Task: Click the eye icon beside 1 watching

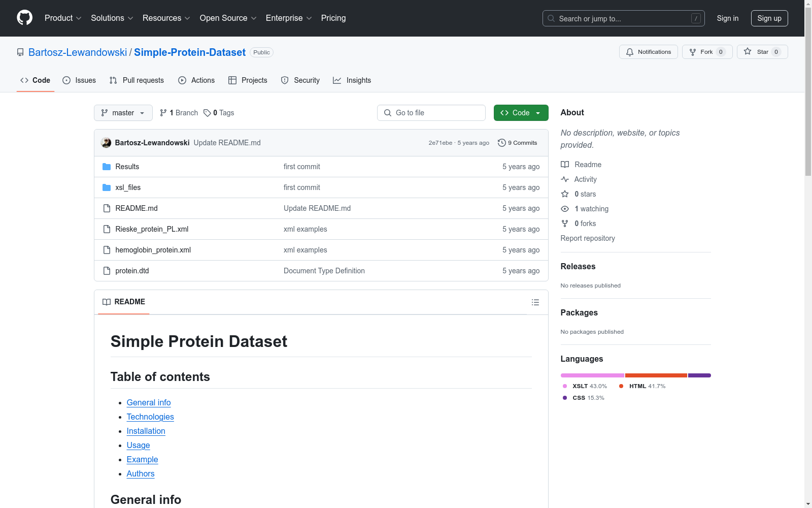Action: click(x=565, y=209)
